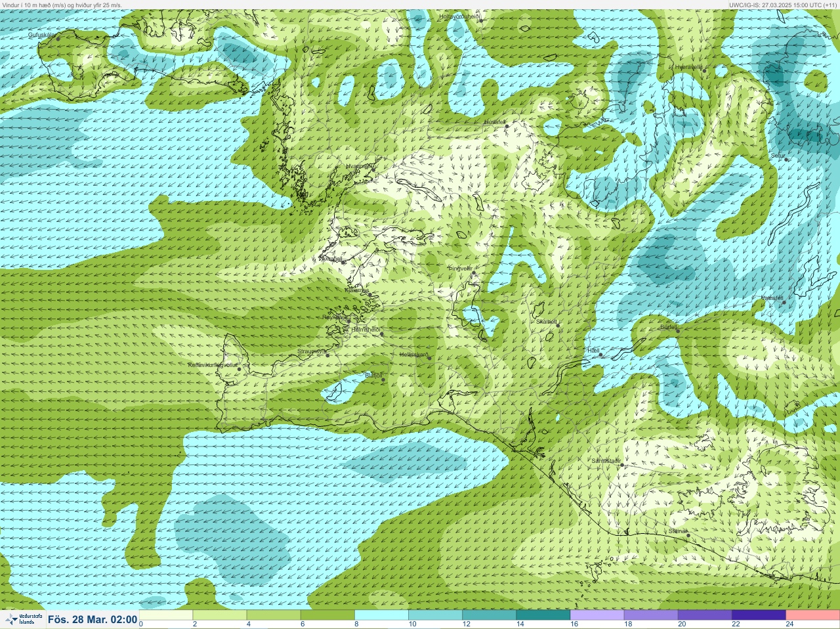Select the Reykjavík station marker
This screenshot has height=629, width=840.
click(x=348, y=321)
